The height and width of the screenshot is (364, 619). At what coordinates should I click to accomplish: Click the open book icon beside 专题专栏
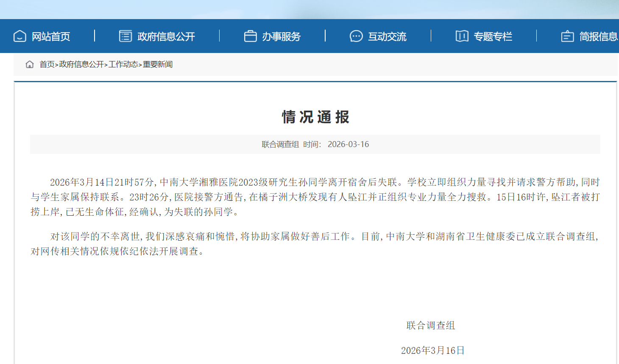[462, 36]
